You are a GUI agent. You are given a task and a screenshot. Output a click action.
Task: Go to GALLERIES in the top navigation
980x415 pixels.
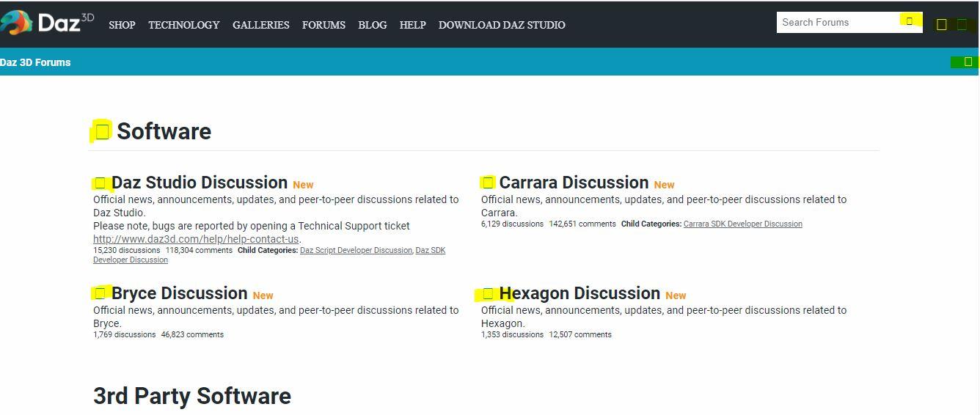click(x=260, y=25)
